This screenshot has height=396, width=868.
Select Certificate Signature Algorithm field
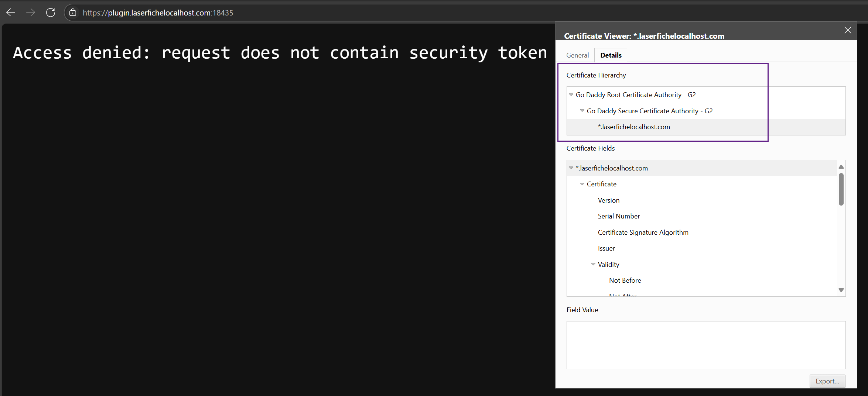643,233
